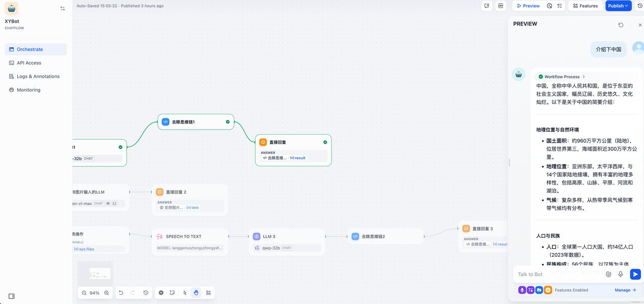Click the organize nodes icon
The width and height of the screenshot is (644, 304).
[208, 293]
